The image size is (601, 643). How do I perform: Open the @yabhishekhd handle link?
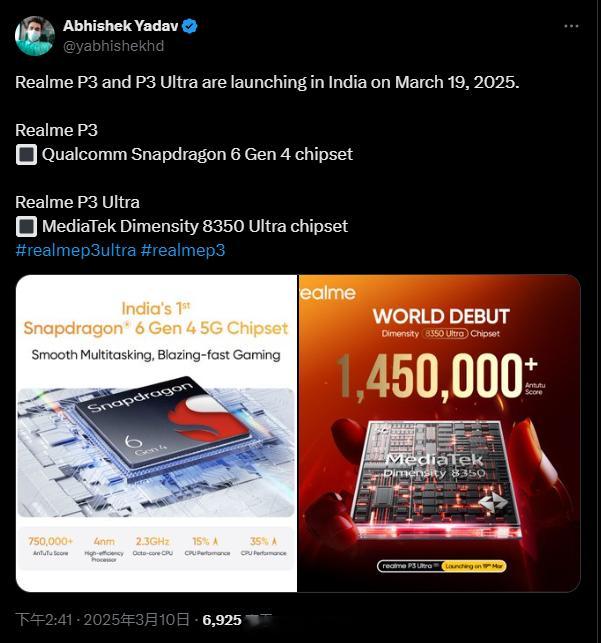point(114,46)
